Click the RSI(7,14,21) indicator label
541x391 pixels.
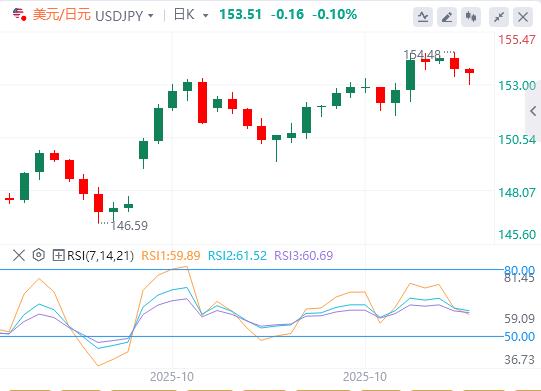pos(100,256)
